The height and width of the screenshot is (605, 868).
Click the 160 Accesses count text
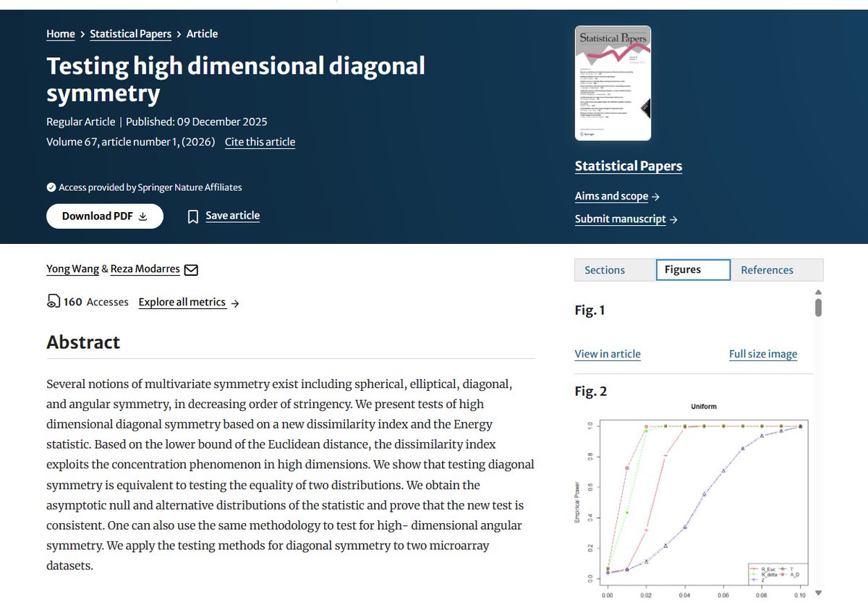click(96, 302)
